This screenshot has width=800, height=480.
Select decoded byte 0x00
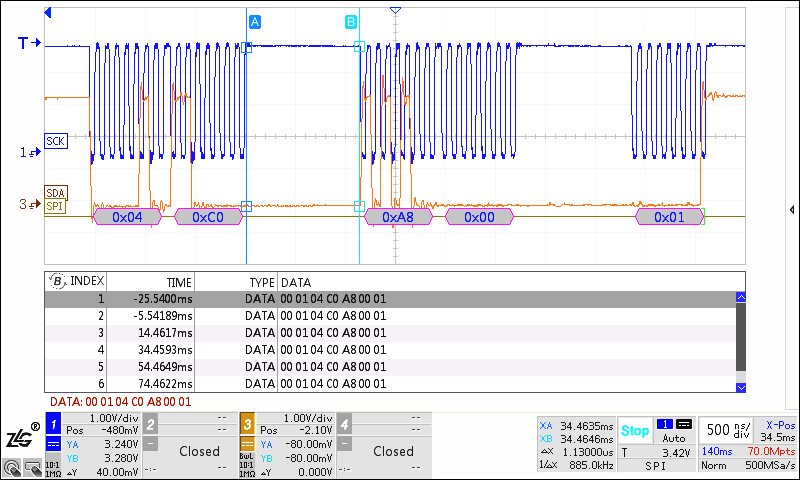[x=479, y=217]
